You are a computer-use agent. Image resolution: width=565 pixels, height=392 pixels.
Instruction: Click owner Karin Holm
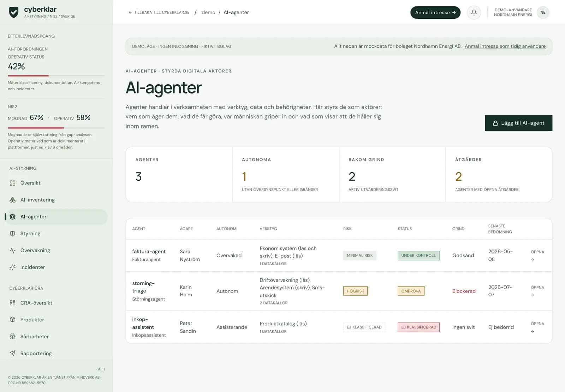click(x=186, y=291)
